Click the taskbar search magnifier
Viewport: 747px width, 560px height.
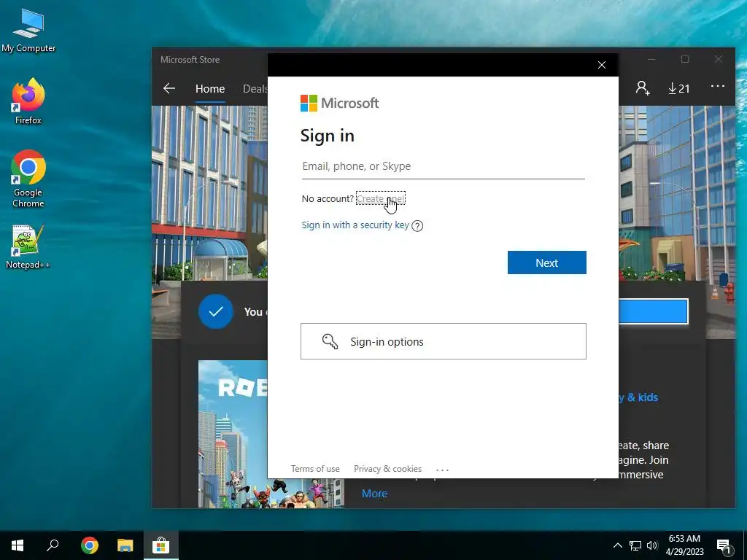[53, 545]
